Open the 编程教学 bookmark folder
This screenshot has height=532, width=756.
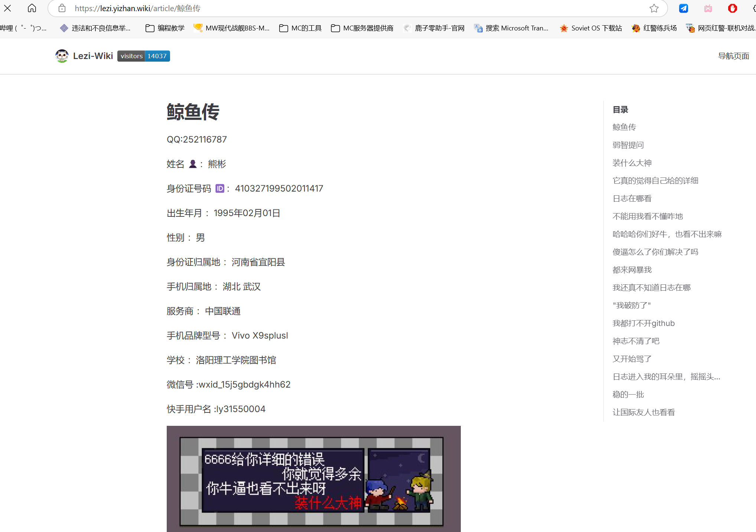pos(165,28)
